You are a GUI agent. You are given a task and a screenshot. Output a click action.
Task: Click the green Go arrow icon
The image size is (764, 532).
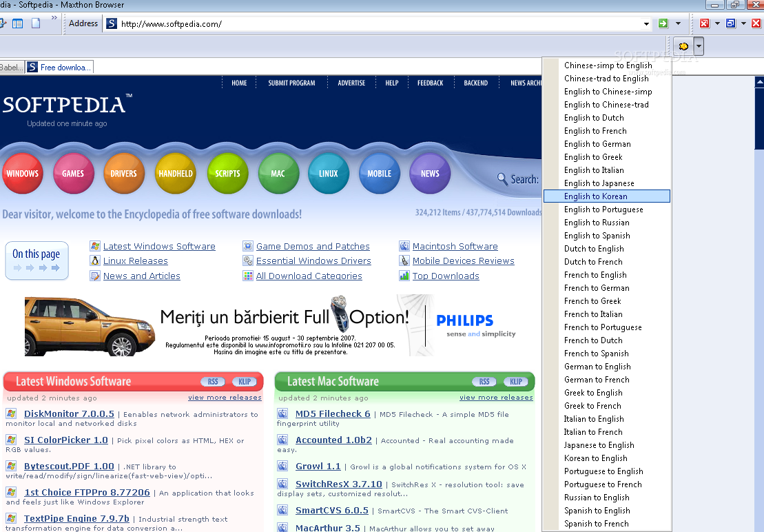pos(663,23)
